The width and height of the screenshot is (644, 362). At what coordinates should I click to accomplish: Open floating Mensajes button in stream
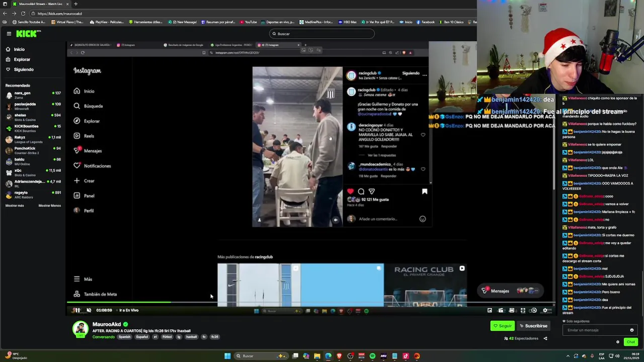510,291
